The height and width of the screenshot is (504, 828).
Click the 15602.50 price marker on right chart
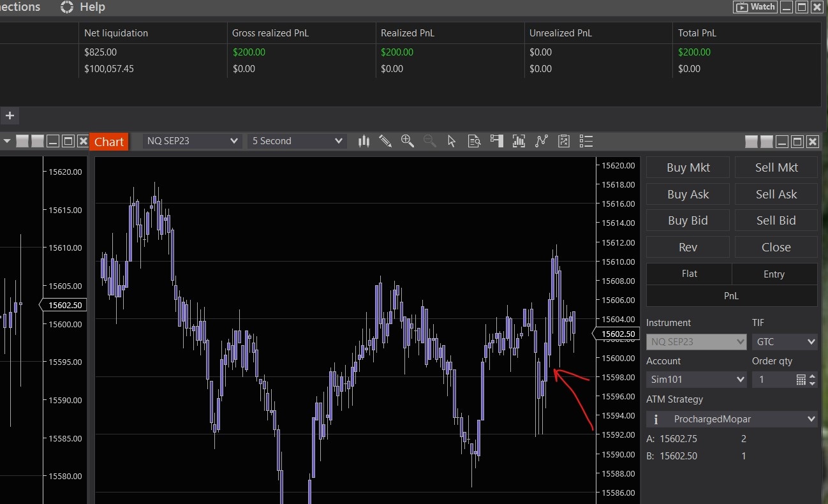(x=616, y=334)
